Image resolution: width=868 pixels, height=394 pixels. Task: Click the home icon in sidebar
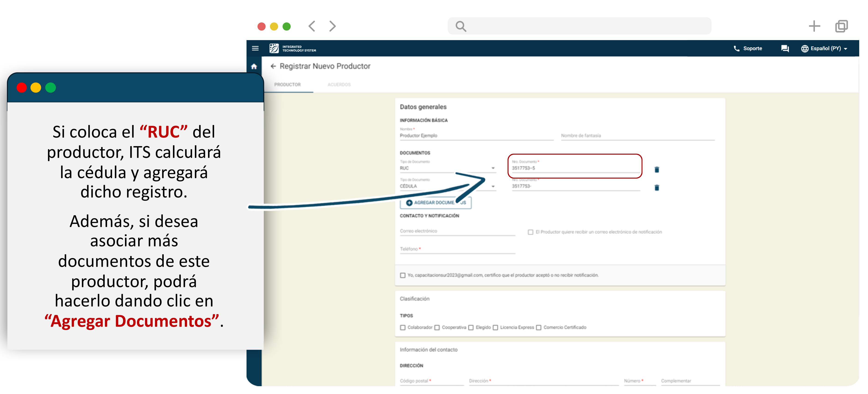click(x=254, y=67)
